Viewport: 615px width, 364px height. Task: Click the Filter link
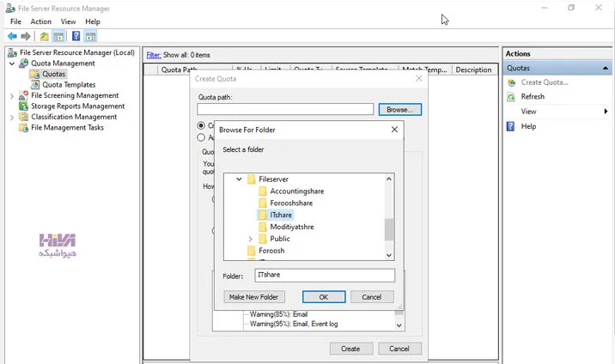pos(154,55)
